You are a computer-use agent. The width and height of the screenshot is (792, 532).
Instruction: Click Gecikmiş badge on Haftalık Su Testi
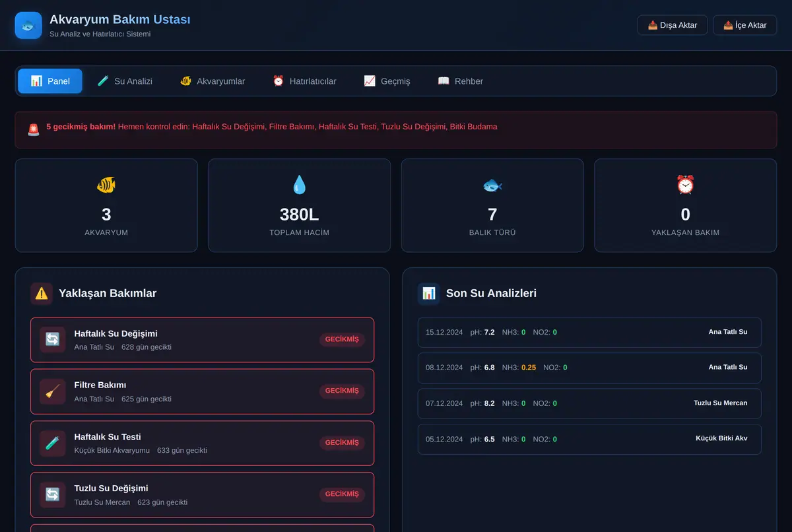(342, 442)
